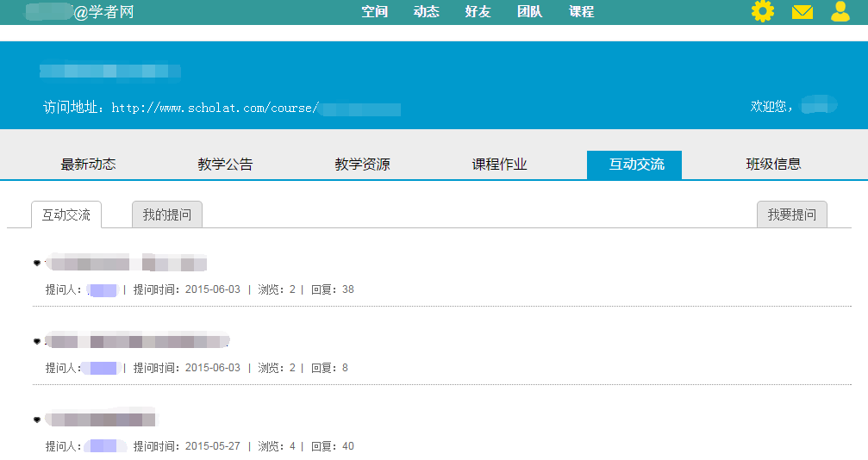Switch to the 我的提问 sub-tab
This screenshot has width=868, height=460.
tap(167, 214)
